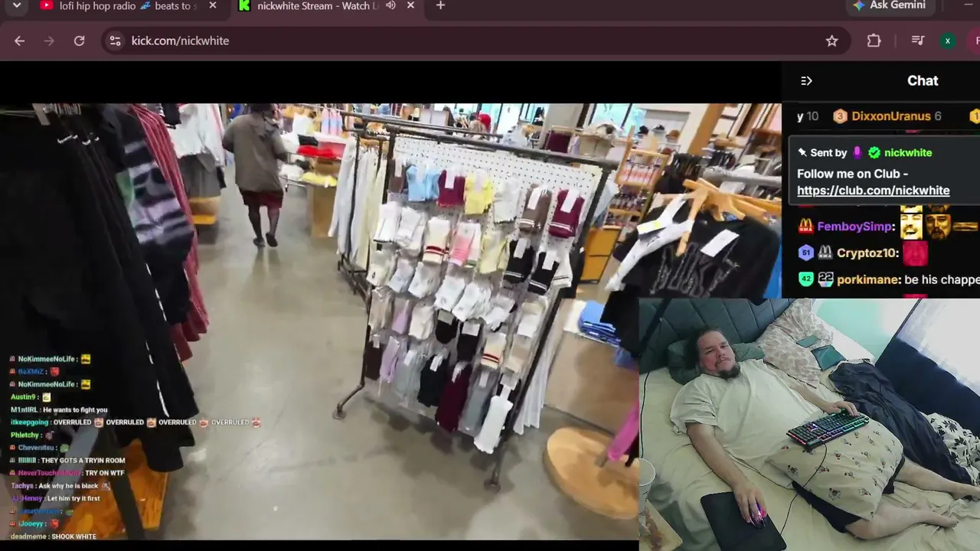The width and height of the screenshot is (980, 551).
Task: View site information for kick.com
Action: point(116,41)
